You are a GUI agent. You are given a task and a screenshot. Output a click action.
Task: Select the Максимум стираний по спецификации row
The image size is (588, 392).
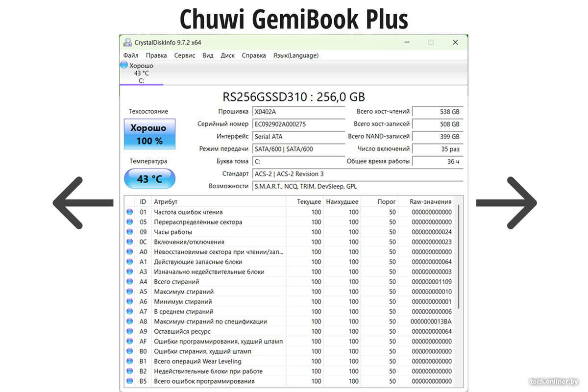[289, 321]
